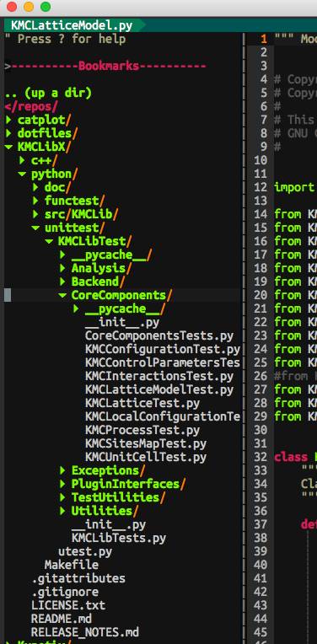Click the green window maximize button
Image resolution: width=317 pixels, height=644 pixels.
(46, 7)
